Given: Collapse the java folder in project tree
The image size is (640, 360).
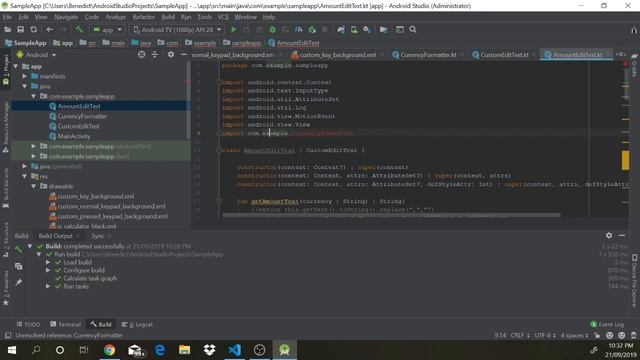Looking at the screenshot, I should coord(24,86).
